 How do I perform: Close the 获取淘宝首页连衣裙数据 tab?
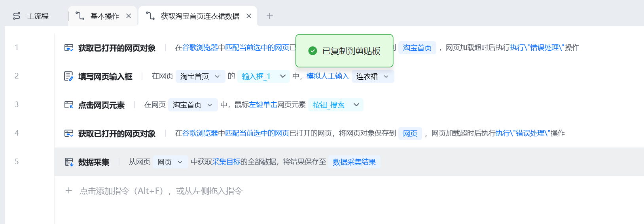[x=249, y=16]
